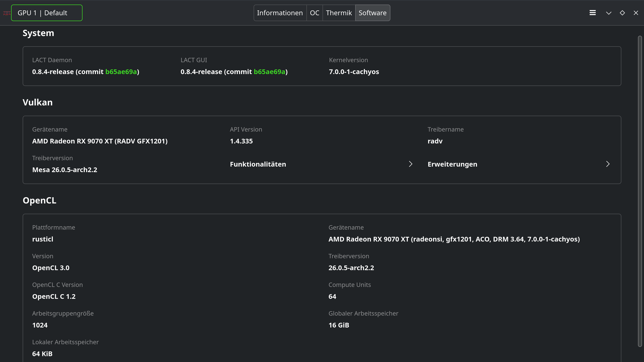Select the LACT Daemon 0.8.4-release version text
Screen dimensions: 644x362
click(x=86, y=72)
